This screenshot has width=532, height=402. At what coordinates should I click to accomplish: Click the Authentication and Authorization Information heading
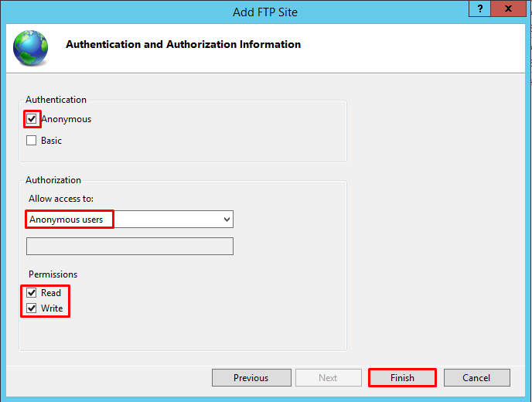[x=183, y=45]
